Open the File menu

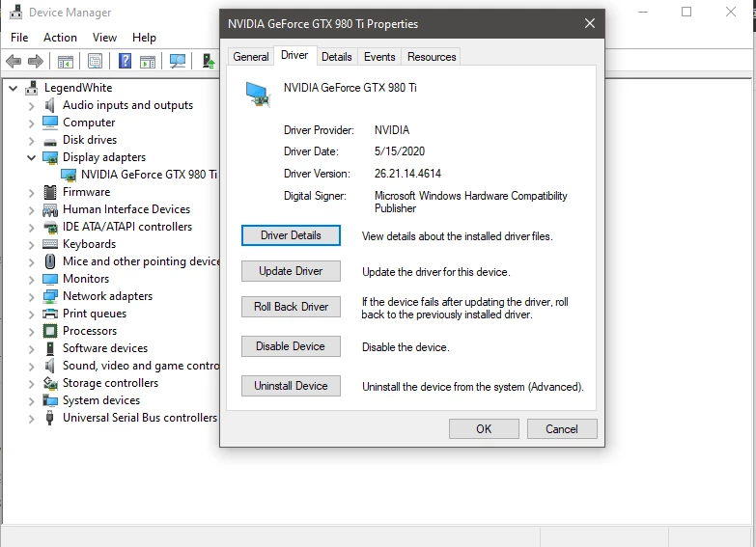pos(19,38)
